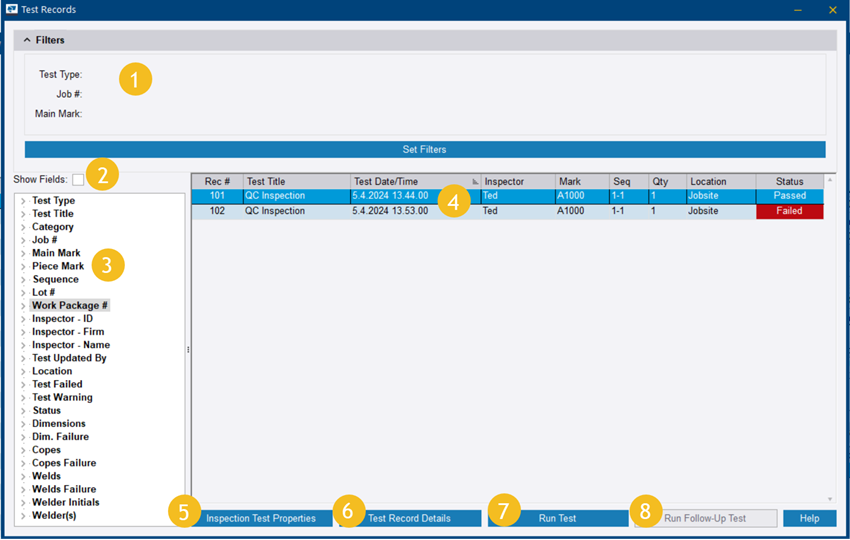Select Work Package # in field tree

[70, 305]
